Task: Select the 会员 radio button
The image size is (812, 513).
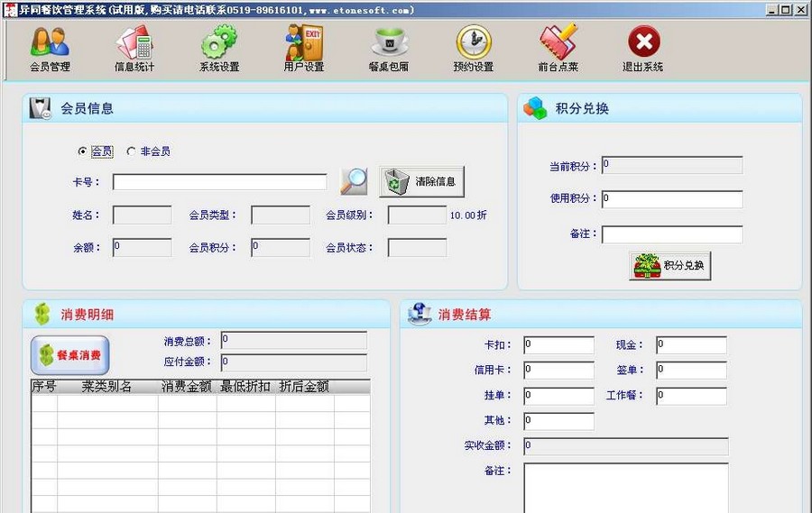Action: click(x=82, y=151)
